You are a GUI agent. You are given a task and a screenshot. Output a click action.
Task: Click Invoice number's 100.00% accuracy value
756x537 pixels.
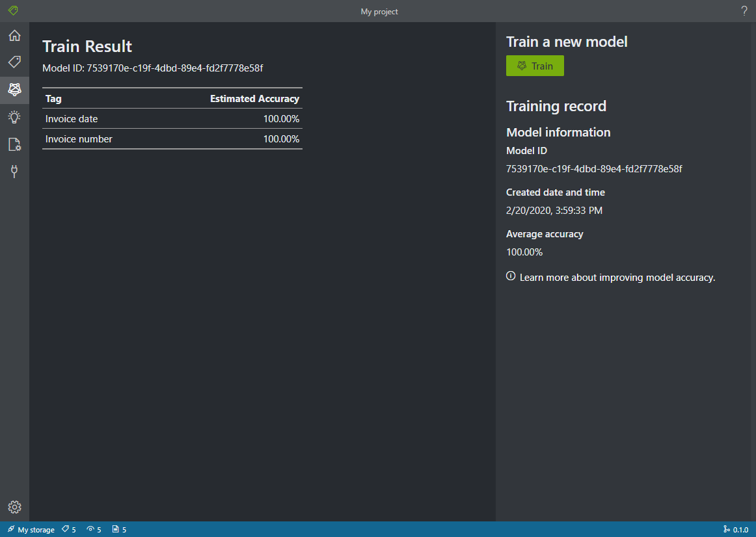281,139
